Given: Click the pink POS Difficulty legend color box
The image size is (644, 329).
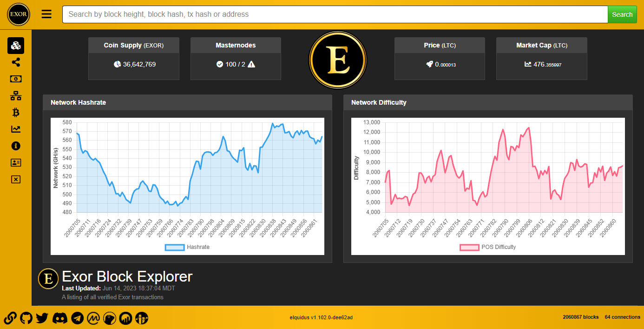Looking at the screenshot, I should 469,247.
